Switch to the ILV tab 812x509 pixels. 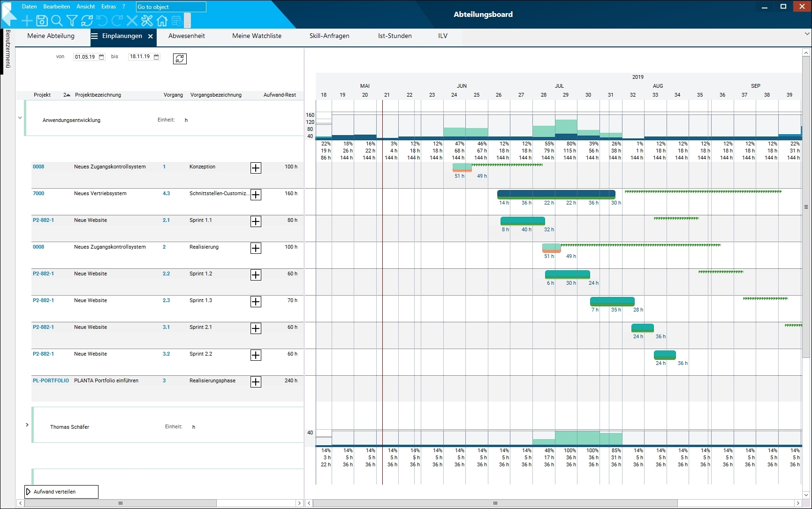click(443, 36)
